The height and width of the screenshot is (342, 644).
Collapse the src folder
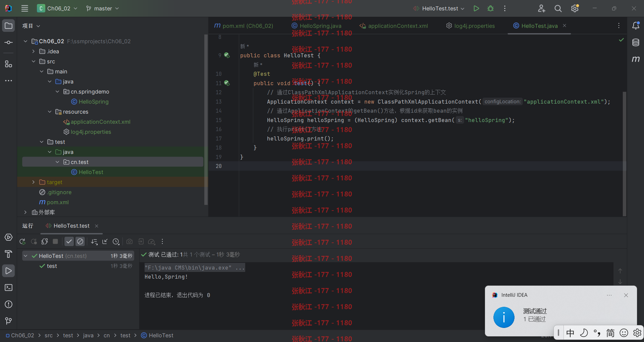[34, 61]
